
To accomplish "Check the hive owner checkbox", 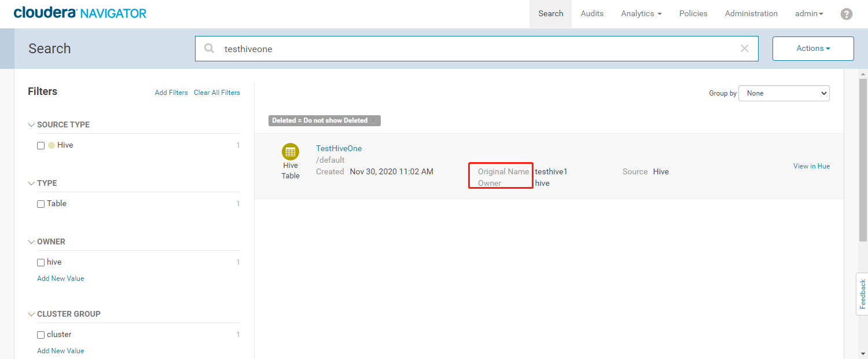I will tap(41, 262).
